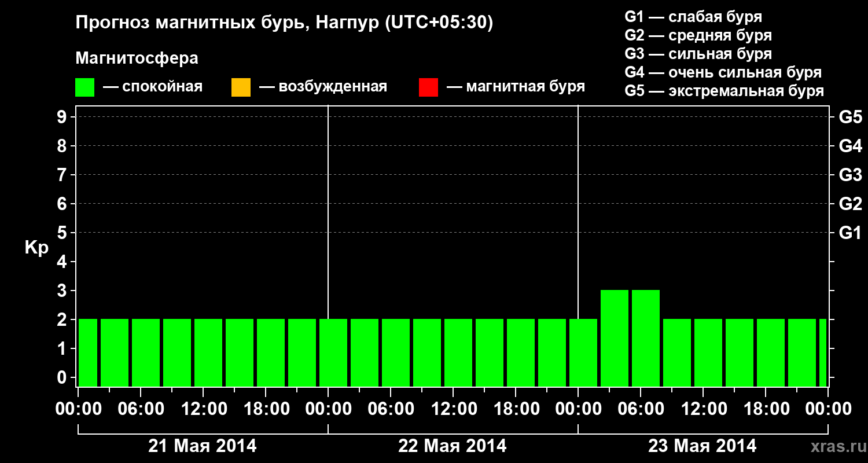Click the '22 Мая 2014' date label

click(x=453, y=446)
